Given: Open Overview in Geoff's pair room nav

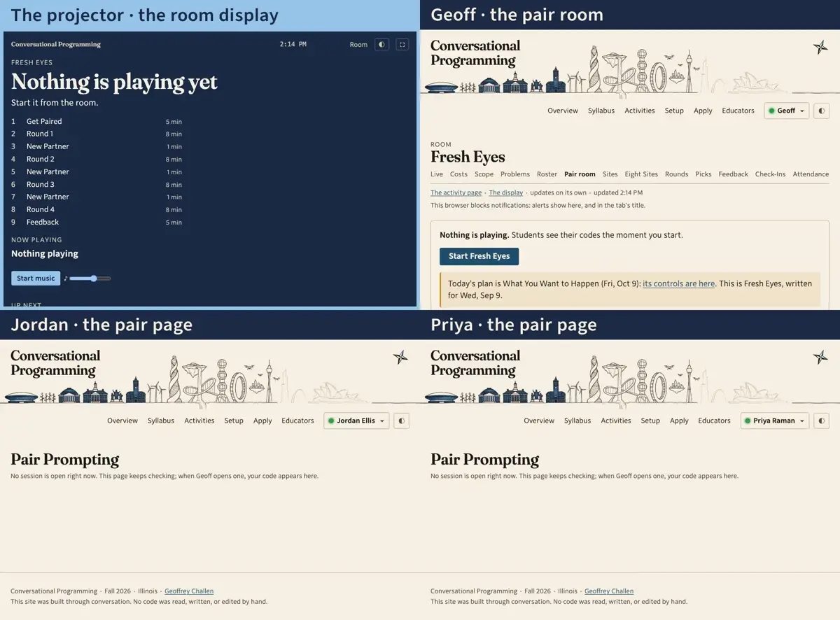Looking at the screenshot, I should (563, 111).
